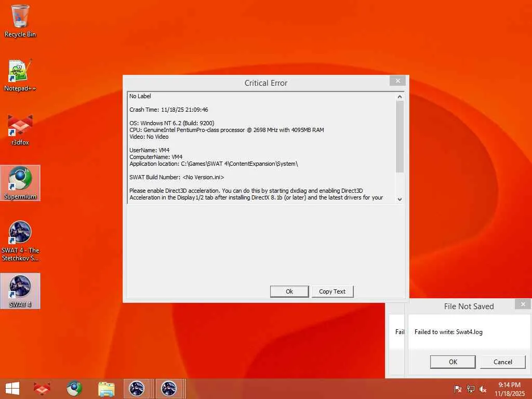Click the error text scrollbar thumb
Image resolution: width=532 pixels, height=399 pixels.
coord(400,137)
